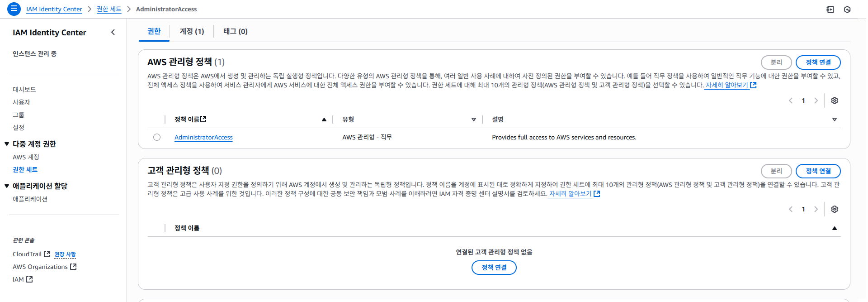This screenshot has height=302, width=868.
Task: Go to previous page in customer managed policies
Action: pyautogui.click(x=791, y=209)
